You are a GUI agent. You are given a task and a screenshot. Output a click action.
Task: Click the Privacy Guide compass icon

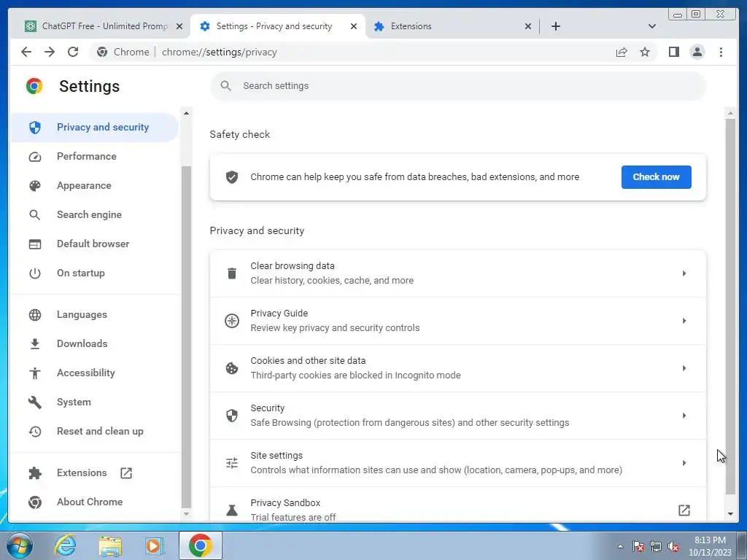tap(232, 321)
